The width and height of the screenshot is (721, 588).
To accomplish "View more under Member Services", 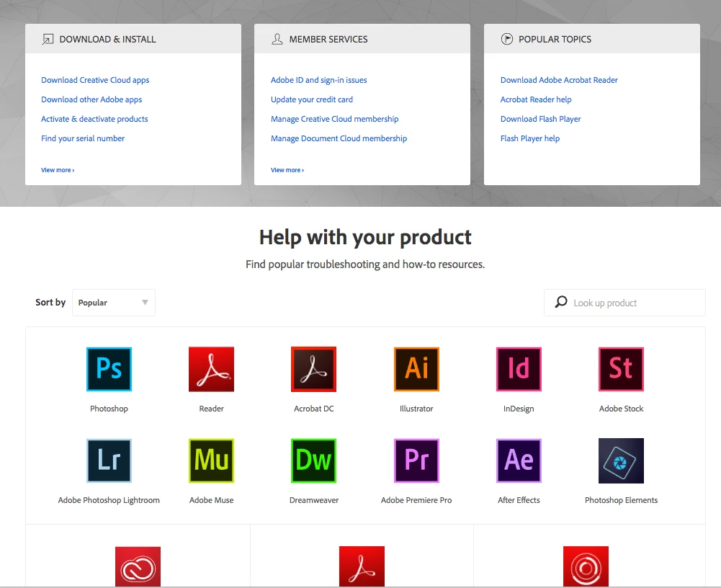I will (287, 170).
